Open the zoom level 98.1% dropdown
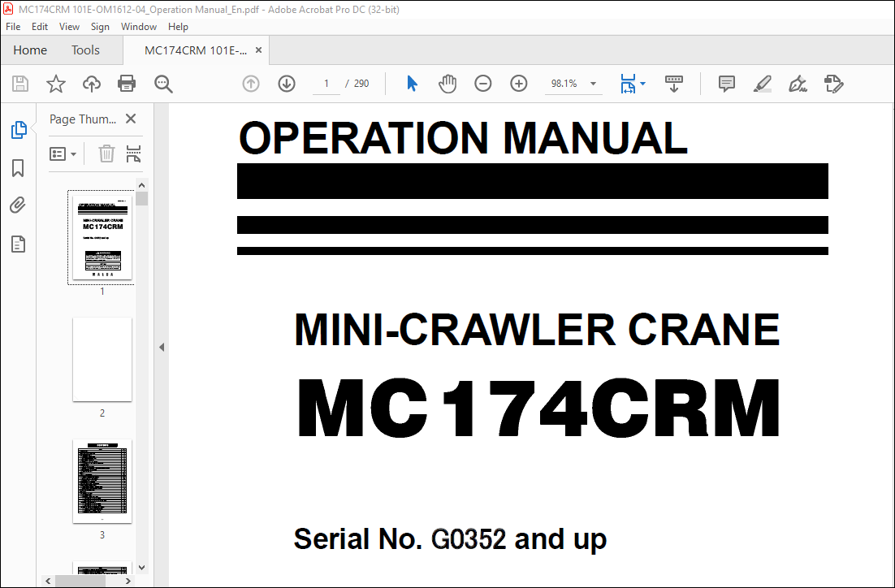 [x=593, y=84]
